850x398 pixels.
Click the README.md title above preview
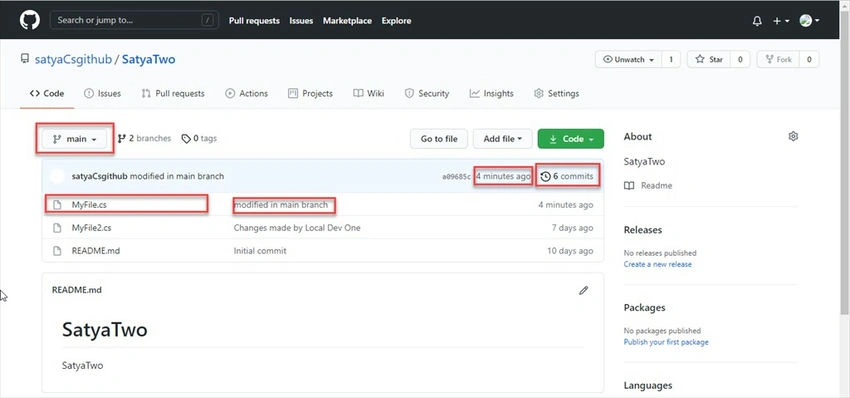[76, 290]
